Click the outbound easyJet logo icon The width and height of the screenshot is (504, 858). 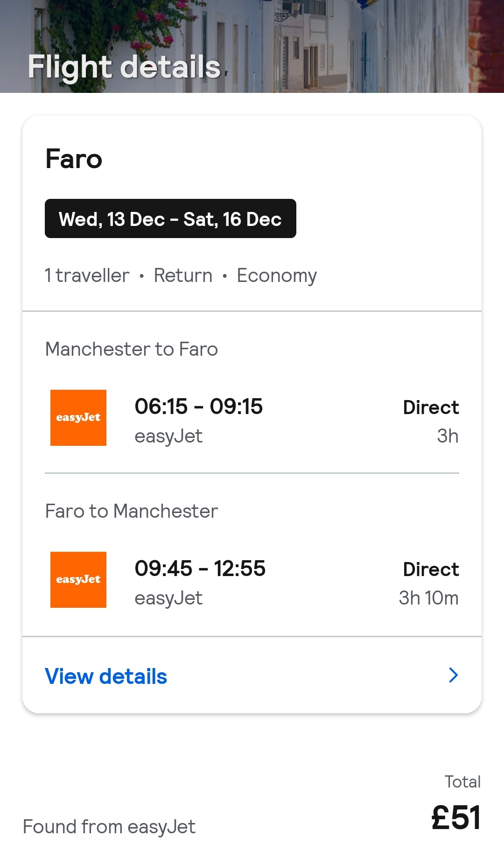[x=78, y=418]
